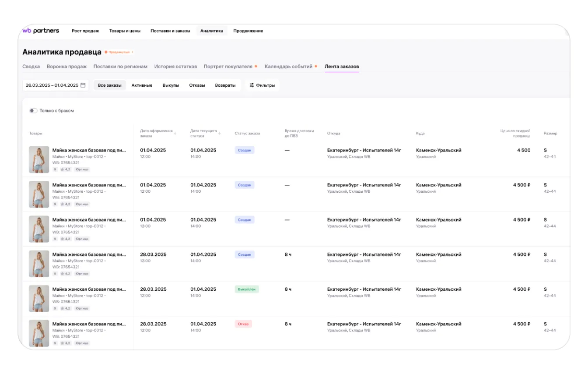Viewport: 588px width, 374px height.
Task: Open the first product thumbnail image
Action: pos(39,159)
